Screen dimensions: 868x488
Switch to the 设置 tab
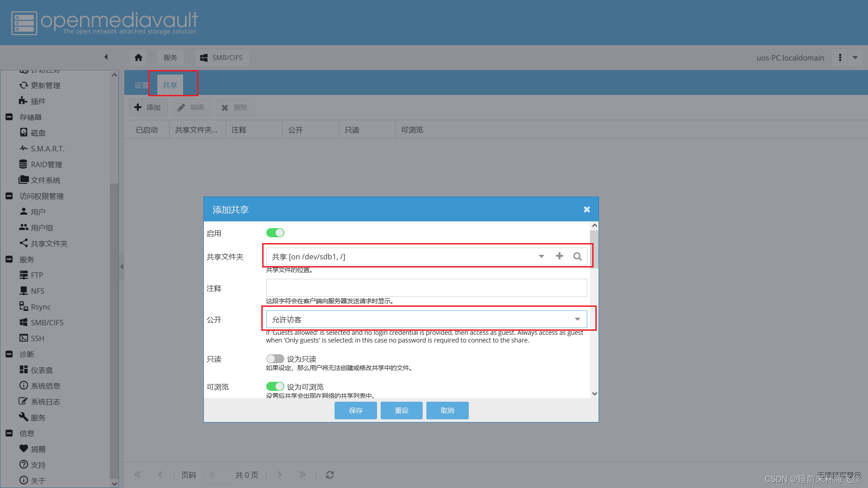[141, 85]
